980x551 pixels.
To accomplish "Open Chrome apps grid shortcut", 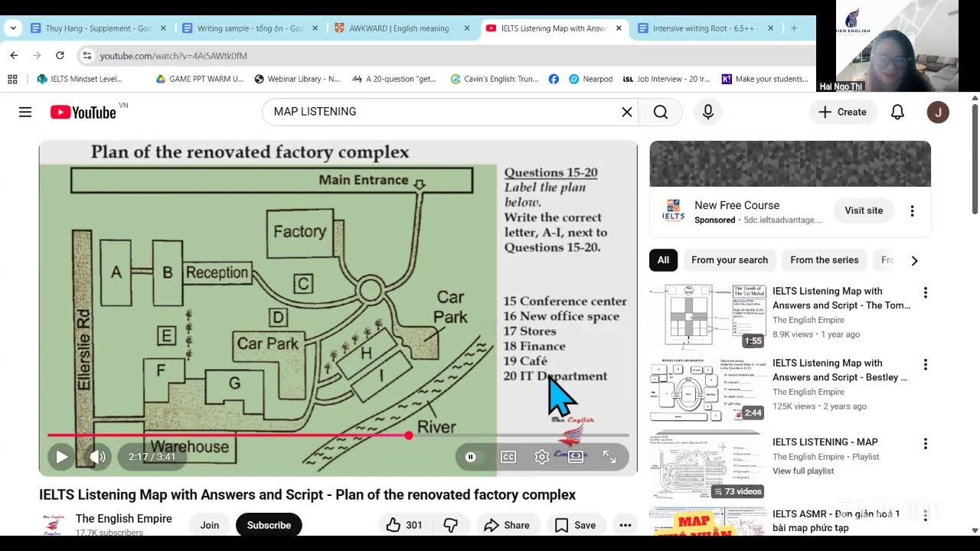I will click(x=12, y=79).
